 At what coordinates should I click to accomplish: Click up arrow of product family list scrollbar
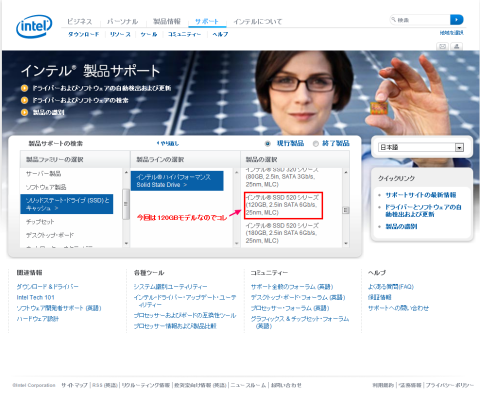tap(126, 172)
